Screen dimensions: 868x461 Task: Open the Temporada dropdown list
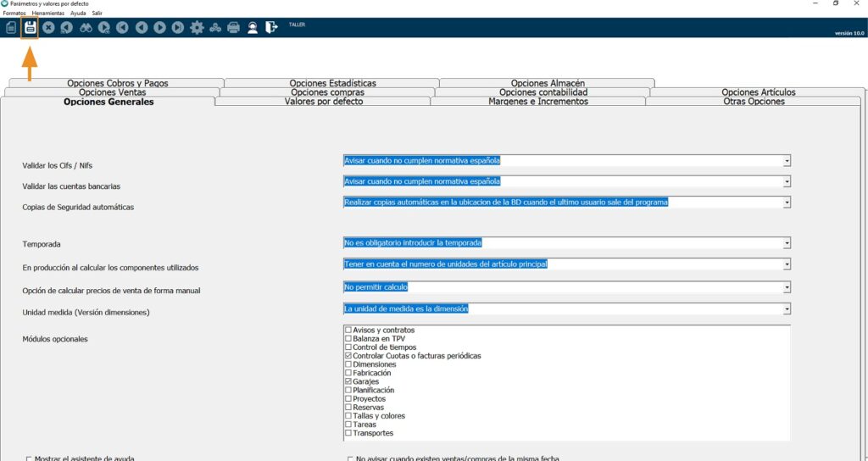(787, 243)
